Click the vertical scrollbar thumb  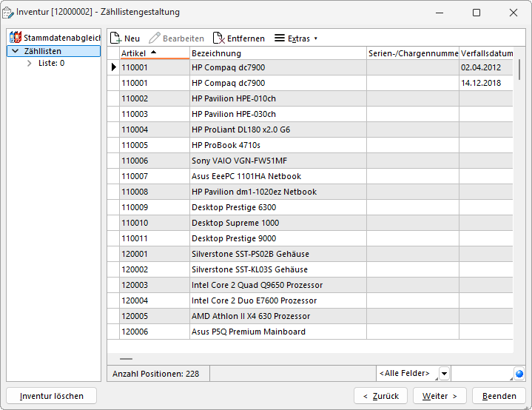click(519, 70)
